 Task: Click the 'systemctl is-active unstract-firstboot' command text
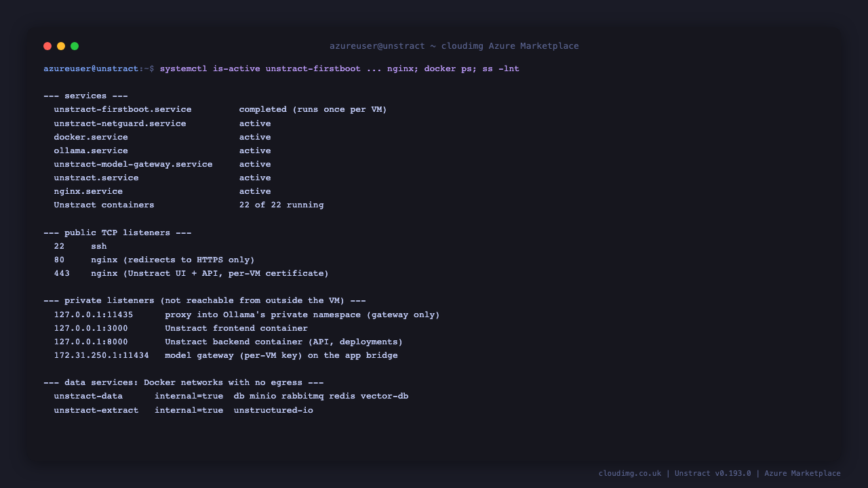click(260, 69)
